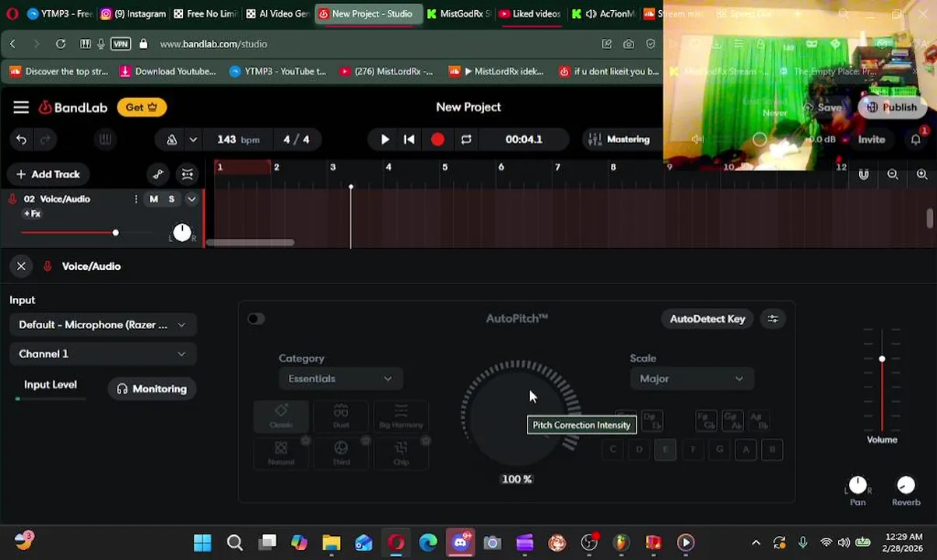Open Windows Start menu
Screen dimensions: 937x560
(202, 543)
